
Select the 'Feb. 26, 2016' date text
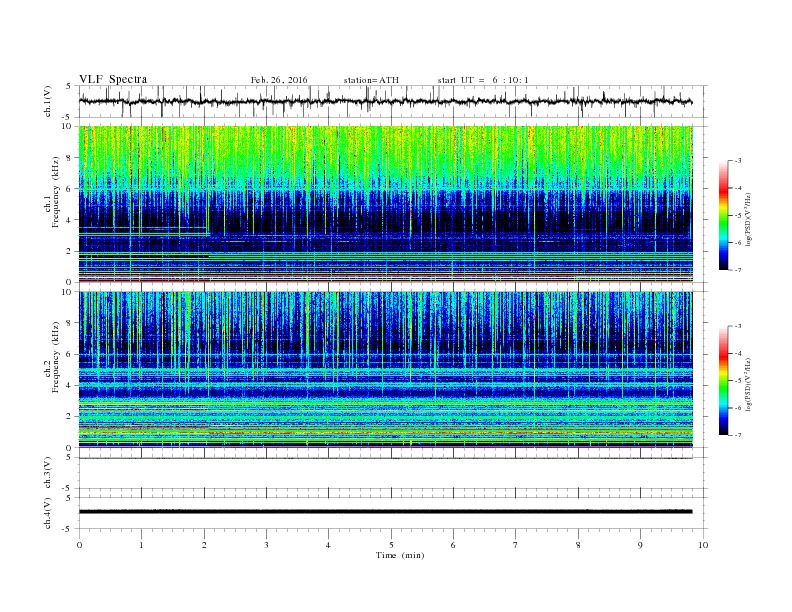279,80
